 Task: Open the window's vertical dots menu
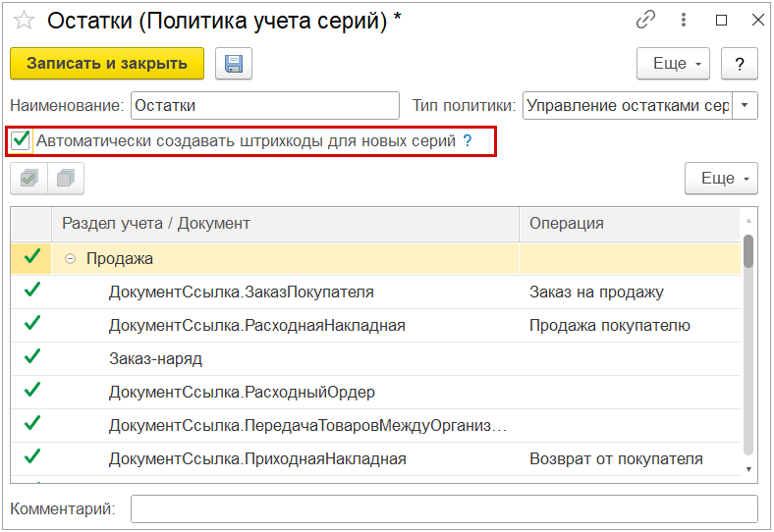click(684, 20)
